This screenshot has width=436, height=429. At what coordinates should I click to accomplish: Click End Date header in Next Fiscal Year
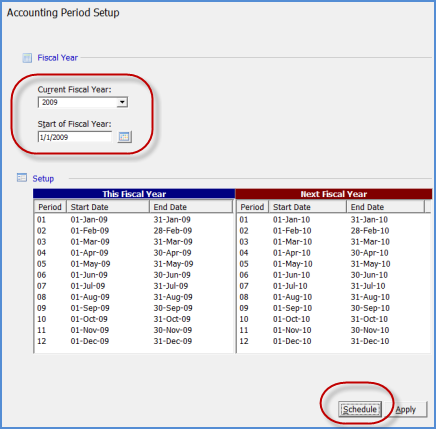pyautogui.click(x=385, y=207)
